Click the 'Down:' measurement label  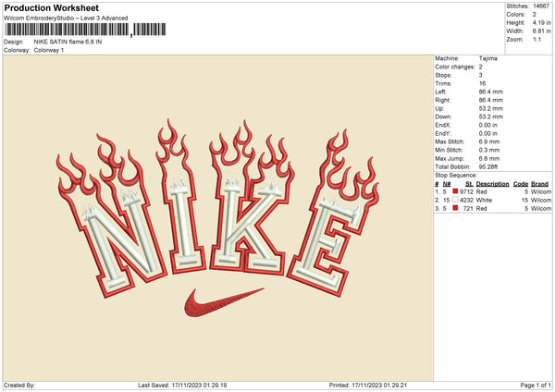[443, 116]
